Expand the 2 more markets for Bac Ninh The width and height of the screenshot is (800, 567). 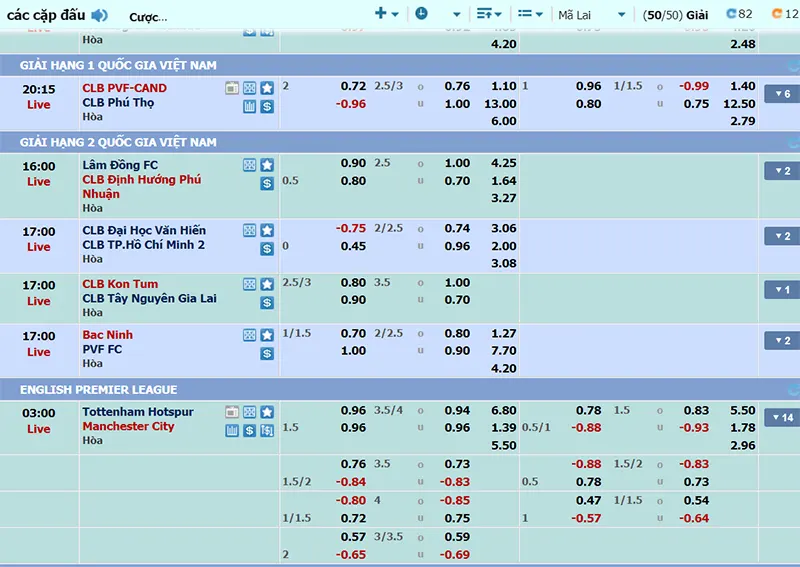tap(782, 340)
